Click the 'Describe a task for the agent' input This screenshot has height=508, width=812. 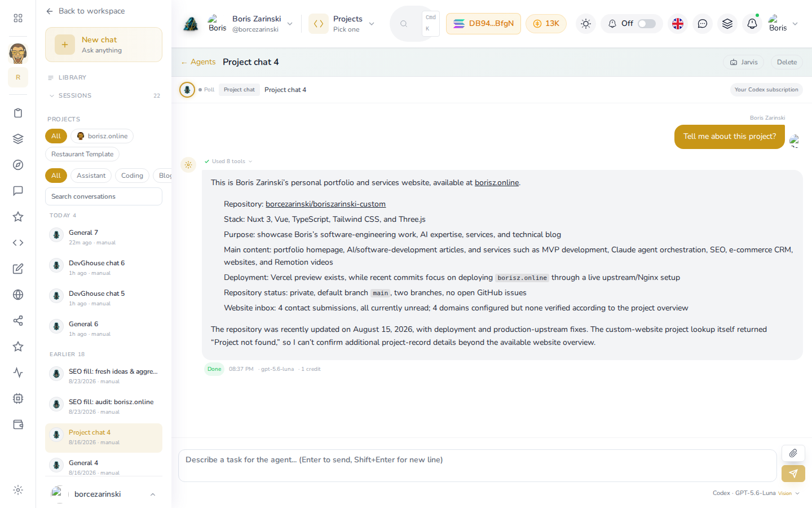pos(478,466)
